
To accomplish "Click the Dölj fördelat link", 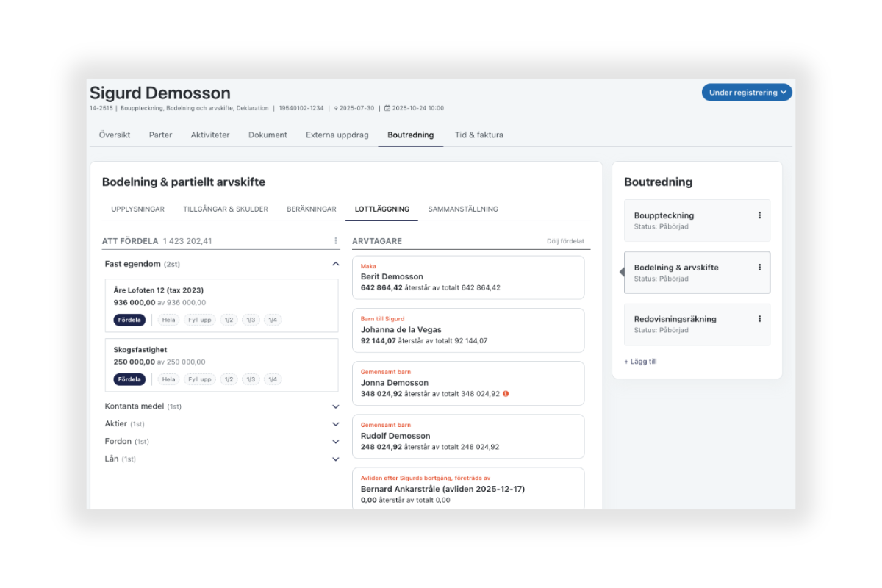I will tap(565, 241).
